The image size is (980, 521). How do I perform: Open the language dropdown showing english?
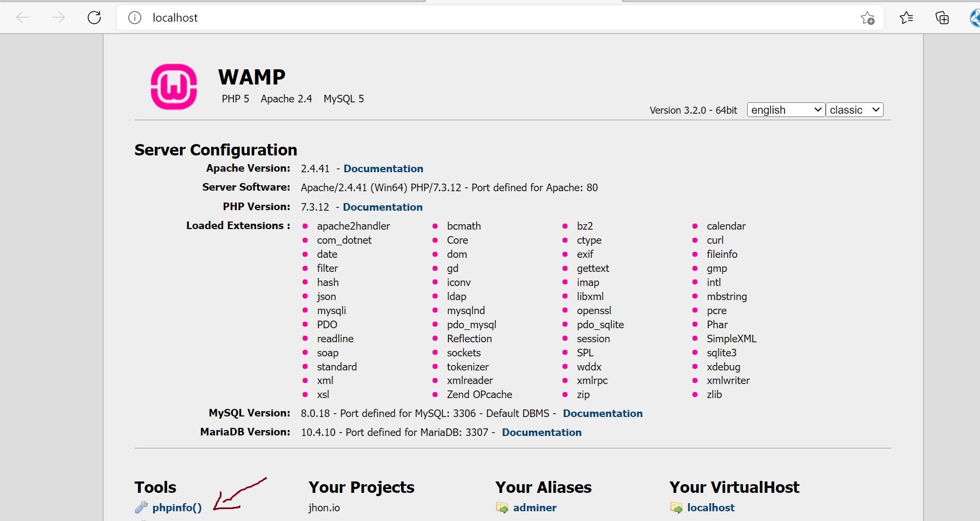(x=785, y=109)
